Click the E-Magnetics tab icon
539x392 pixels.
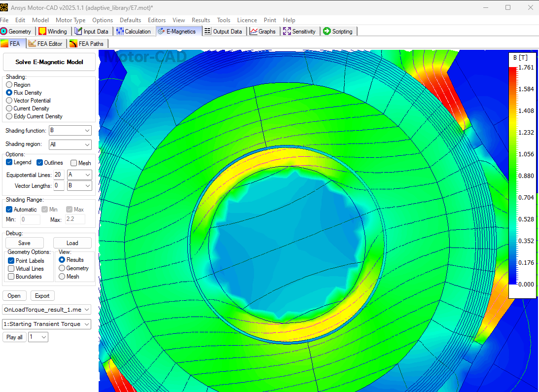point(161,31)
